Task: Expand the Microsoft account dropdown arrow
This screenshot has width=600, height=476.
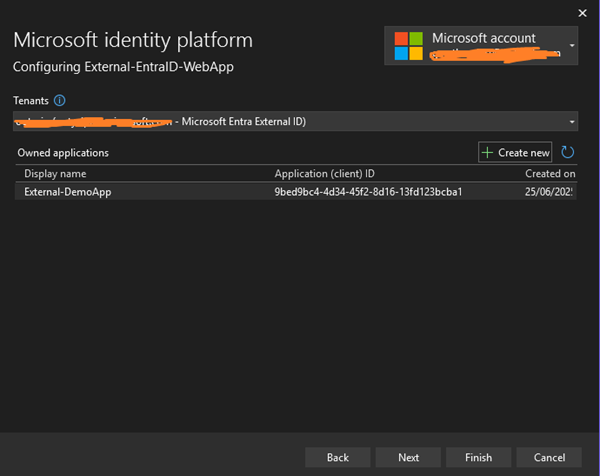Action: pos(572,46)
